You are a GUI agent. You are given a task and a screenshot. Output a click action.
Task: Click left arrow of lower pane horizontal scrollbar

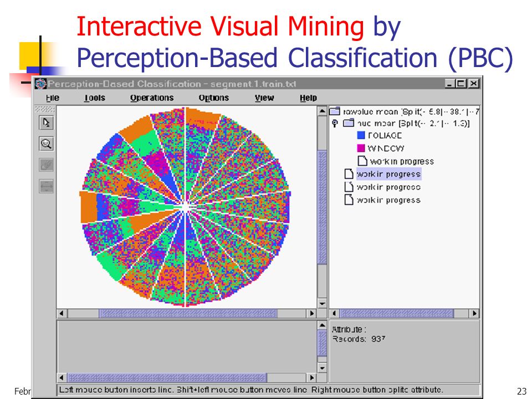(x=62, y=377)
